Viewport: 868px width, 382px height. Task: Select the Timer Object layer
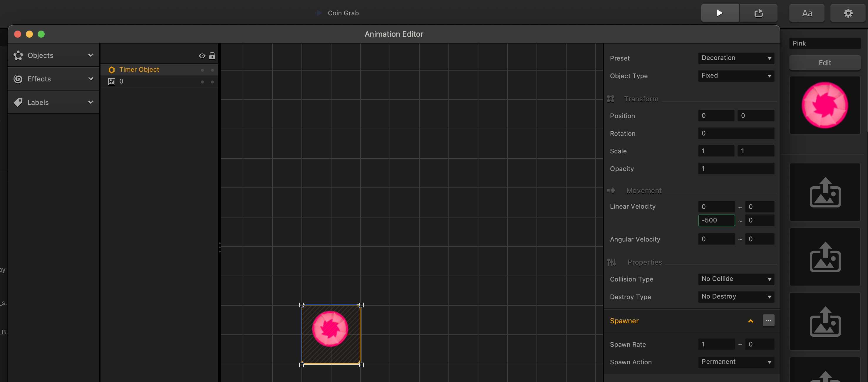(x=159, y=70)
